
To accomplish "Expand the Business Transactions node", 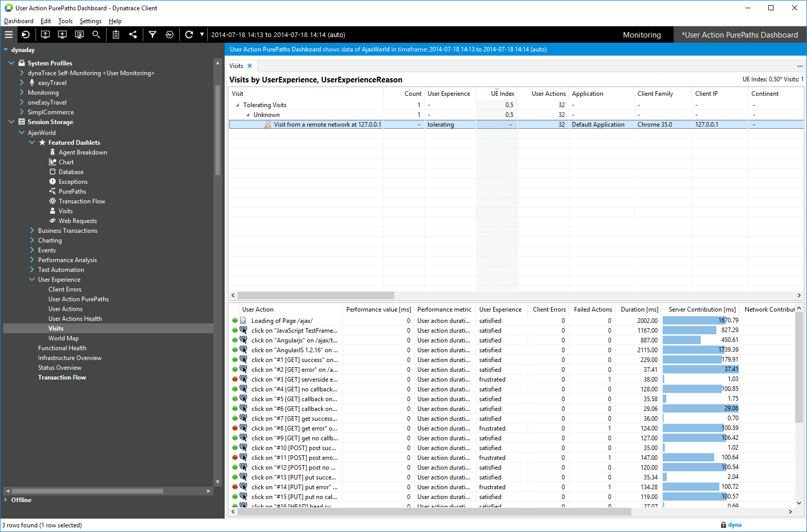I will 32,230.
